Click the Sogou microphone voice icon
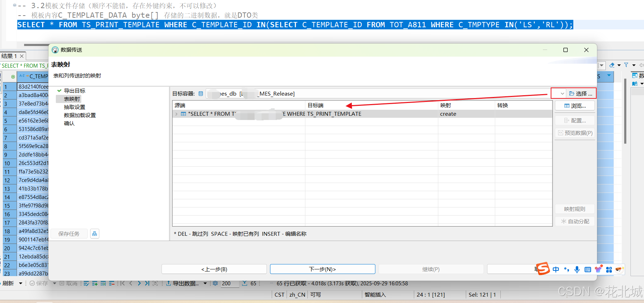This screenshot has height=303, width=644. pyautogui.click(x=577, y=269)
